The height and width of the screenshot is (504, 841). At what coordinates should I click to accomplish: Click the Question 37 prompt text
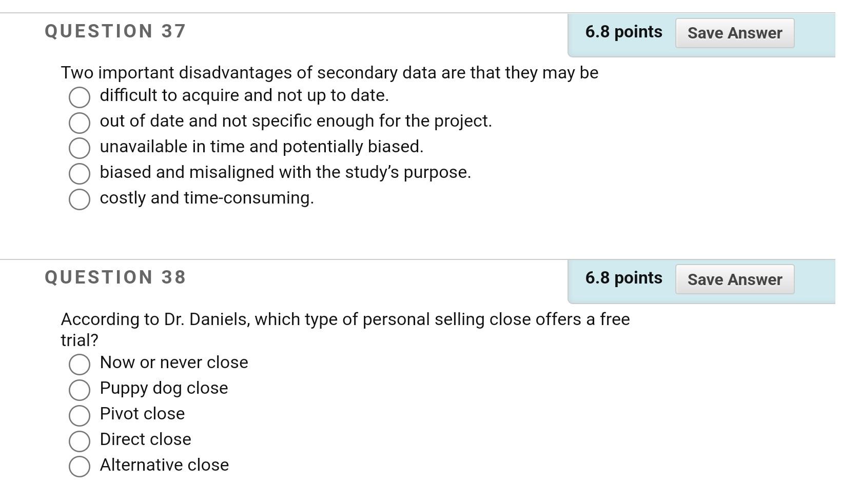[x=329, y=73]
